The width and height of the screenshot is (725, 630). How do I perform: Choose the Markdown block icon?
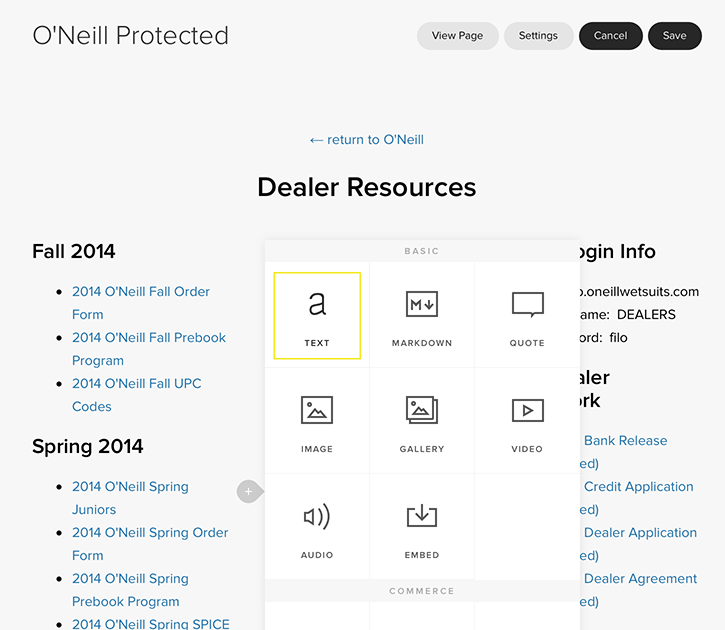pos(422,315)
